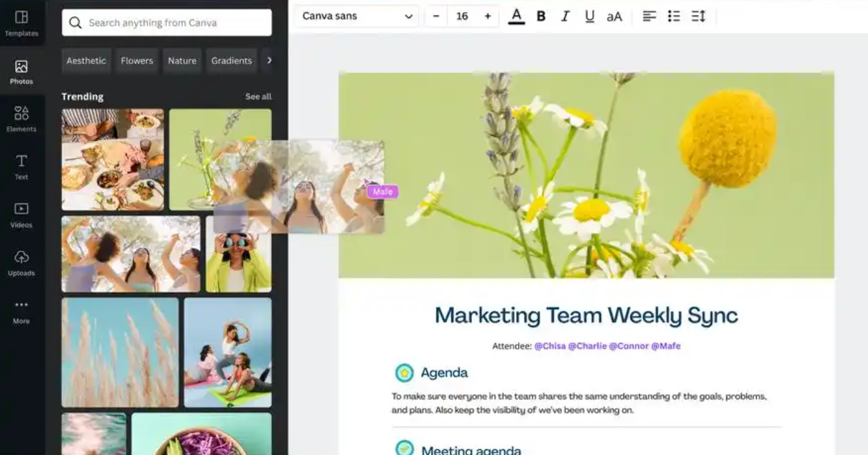Select the pampas grass photo thumbnail
The image size is (868, 455).
[x=120, y=352]
